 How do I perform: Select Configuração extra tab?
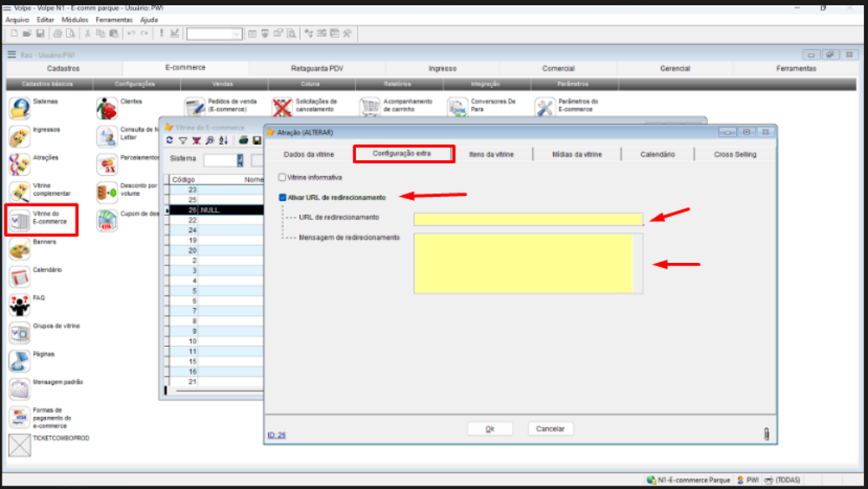(x=402, y=153)
